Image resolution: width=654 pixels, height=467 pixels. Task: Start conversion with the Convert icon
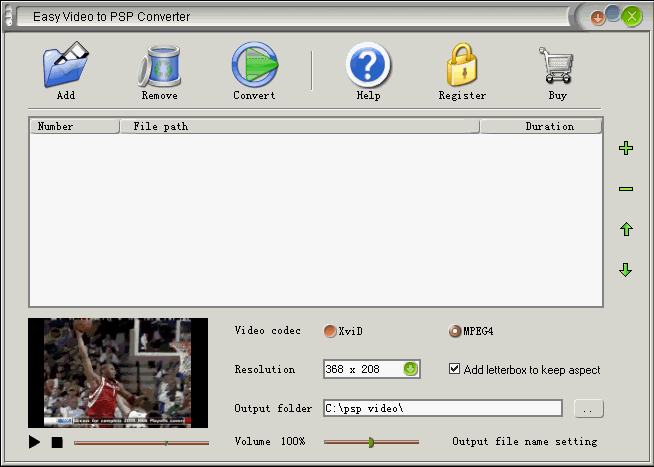[x=255, y=64]
